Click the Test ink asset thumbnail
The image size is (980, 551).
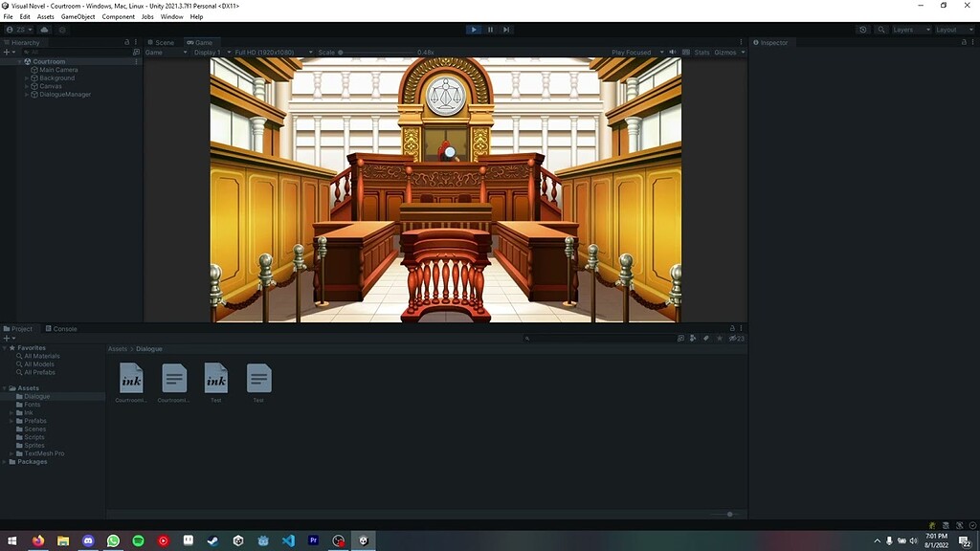coord(215,378)
